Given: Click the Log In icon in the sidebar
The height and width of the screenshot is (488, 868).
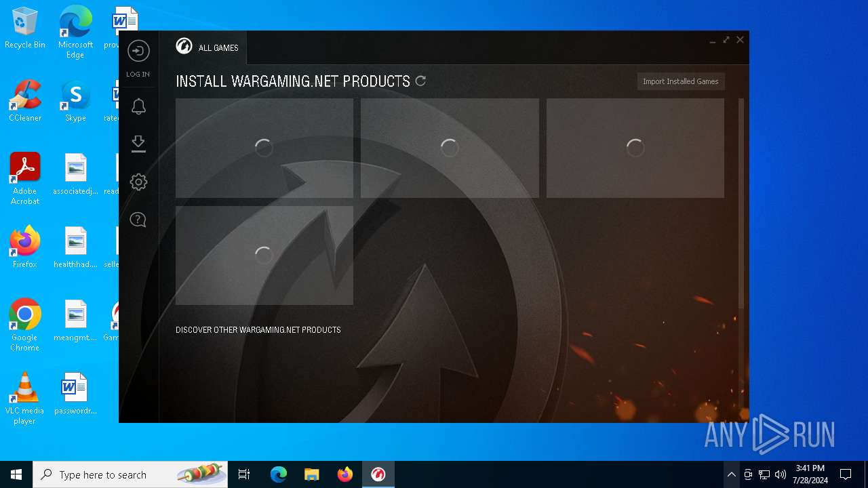Looking at the screenshot, I should click(138, 51).
